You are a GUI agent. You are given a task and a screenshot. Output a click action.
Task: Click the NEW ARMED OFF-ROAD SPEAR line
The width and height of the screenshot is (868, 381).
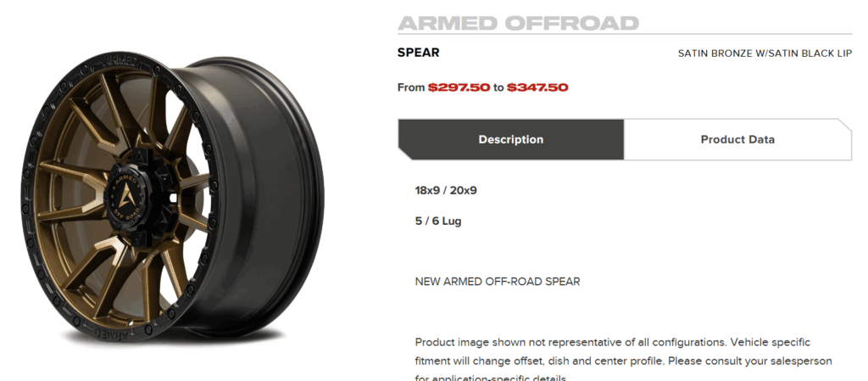point(497,282)
